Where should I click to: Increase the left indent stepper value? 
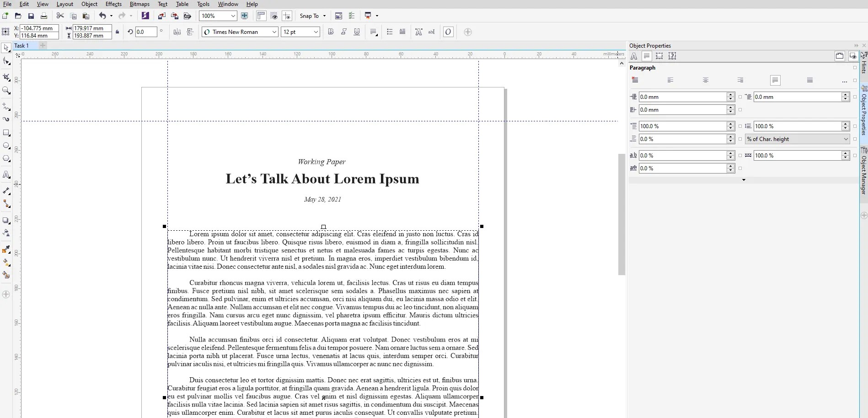(x=731, y=95)
